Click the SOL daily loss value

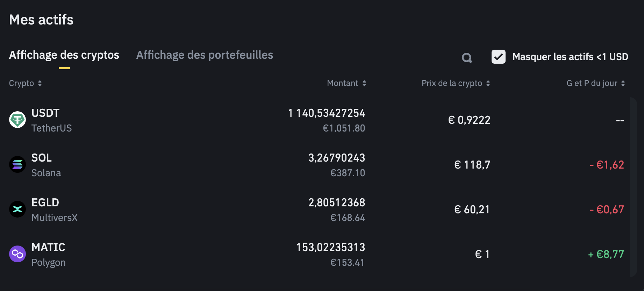click(607, 165)
